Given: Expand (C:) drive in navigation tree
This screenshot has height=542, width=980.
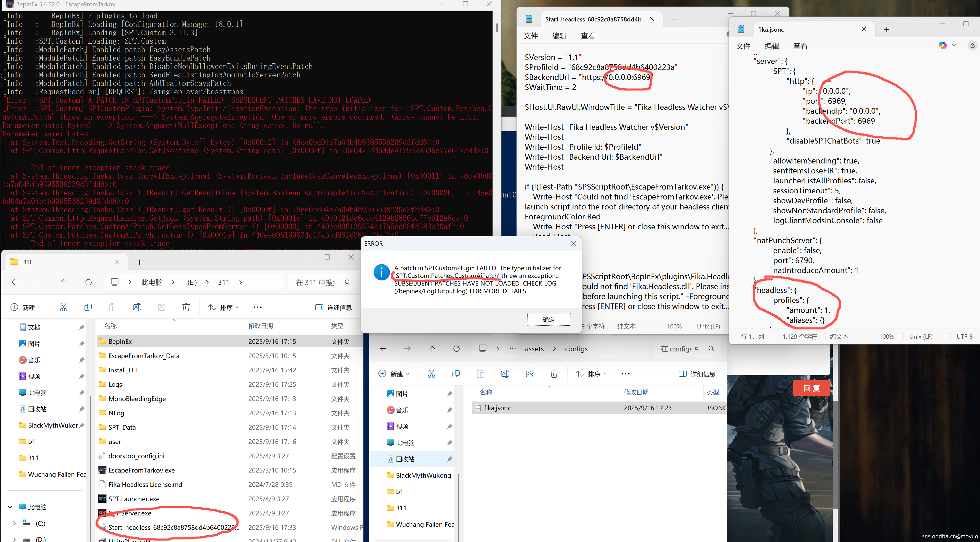Looking at the screenshot, I should point(14,523).
